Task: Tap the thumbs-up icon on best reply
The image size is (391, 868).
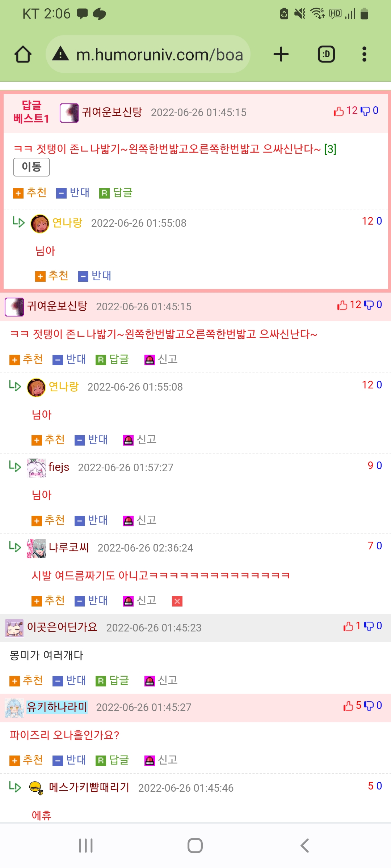Action: click(x=339, y=111)
